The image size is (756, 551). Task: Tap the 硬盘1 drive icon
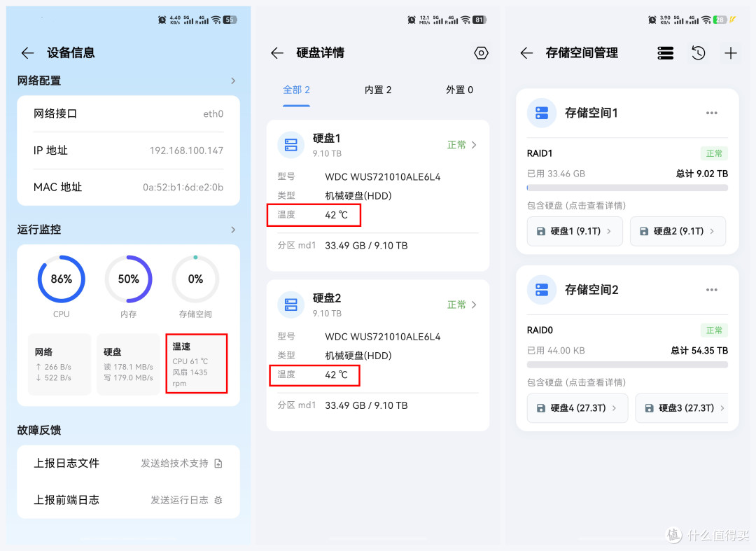click(x=291, y=145)
